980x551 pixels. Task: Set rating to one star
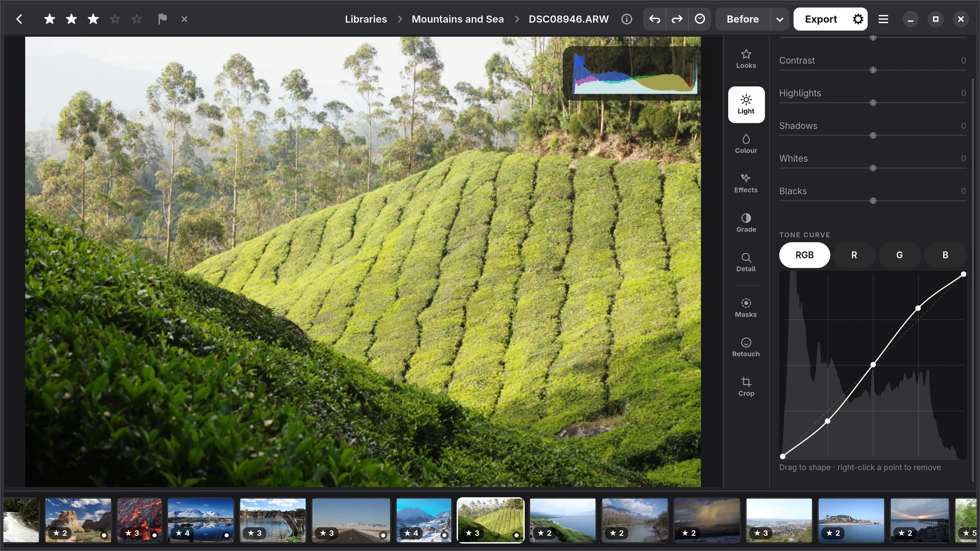(x=49, y=19)
